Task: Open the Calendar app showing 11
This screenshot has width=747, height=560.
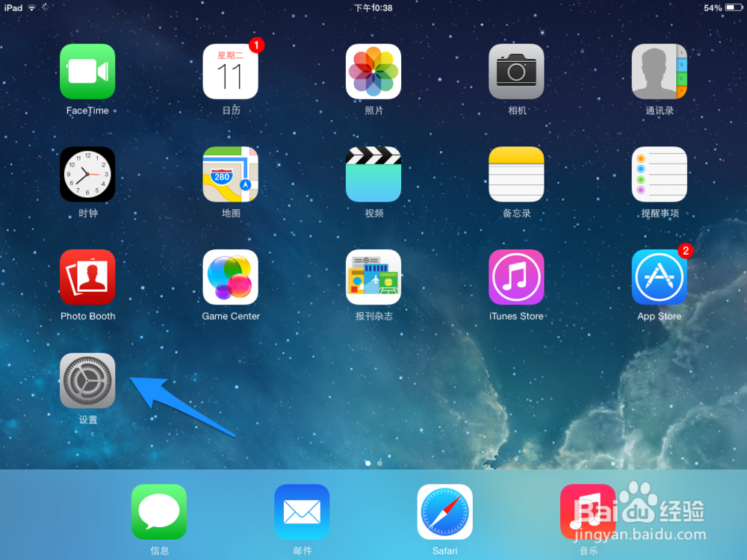Action: click(x=231, y=72)
